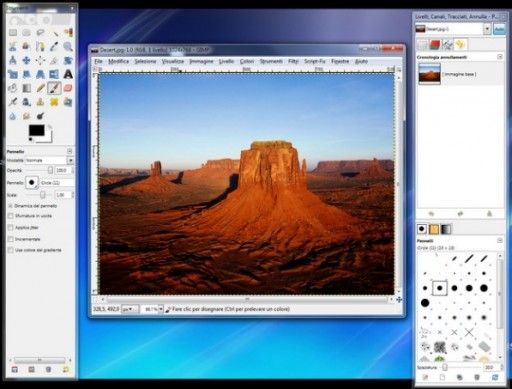Select the Foreground Select tool
Viewport: 512px width, 389px height.
pos(26,46)
